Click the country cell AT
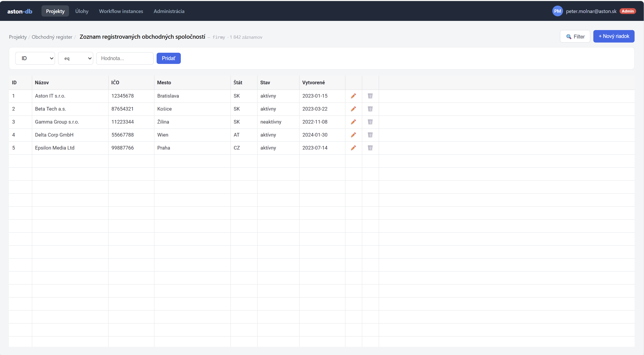 pyautogui.click(x=244, y=135)
